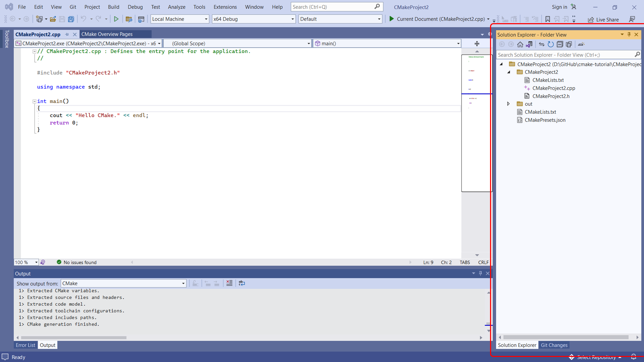Click the Live Share button
This screenshot has height=362, width=644.
pyautogui.click(x=603, y=19)
